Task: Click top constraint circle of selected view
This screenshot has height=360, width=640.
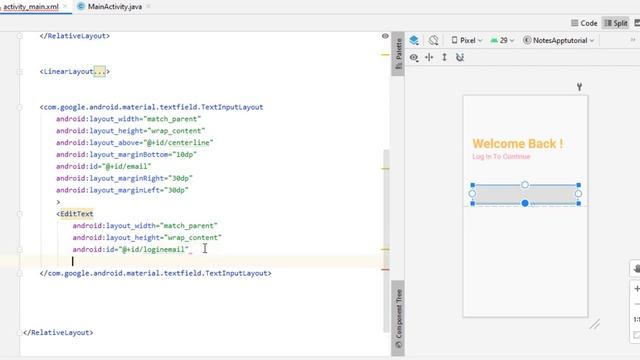Action: click(x=525, y=185)
